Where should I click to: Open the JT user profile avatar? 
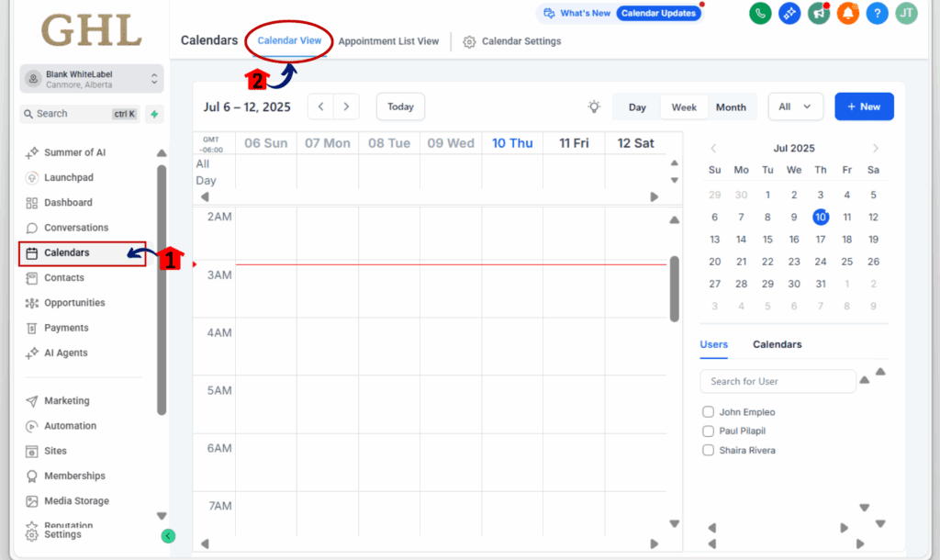[906, 13]
